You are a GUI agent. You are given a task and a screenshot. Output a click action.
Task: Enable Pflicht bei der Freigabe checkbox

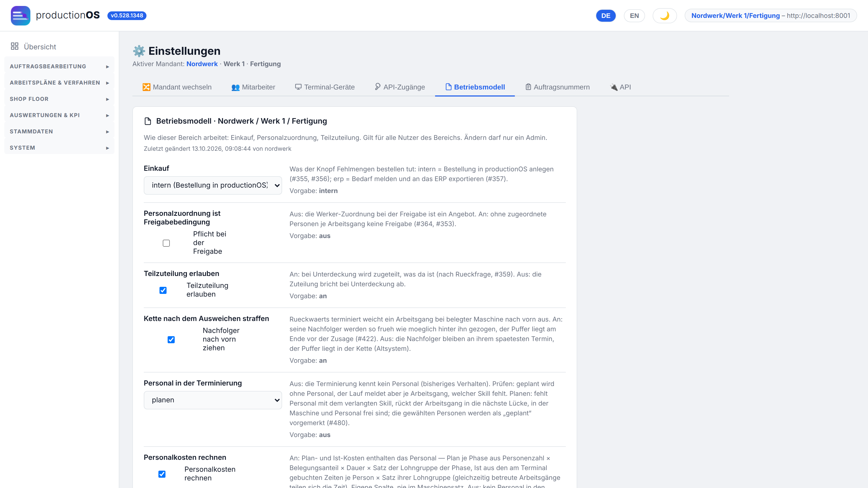click(x=166, y=243)
